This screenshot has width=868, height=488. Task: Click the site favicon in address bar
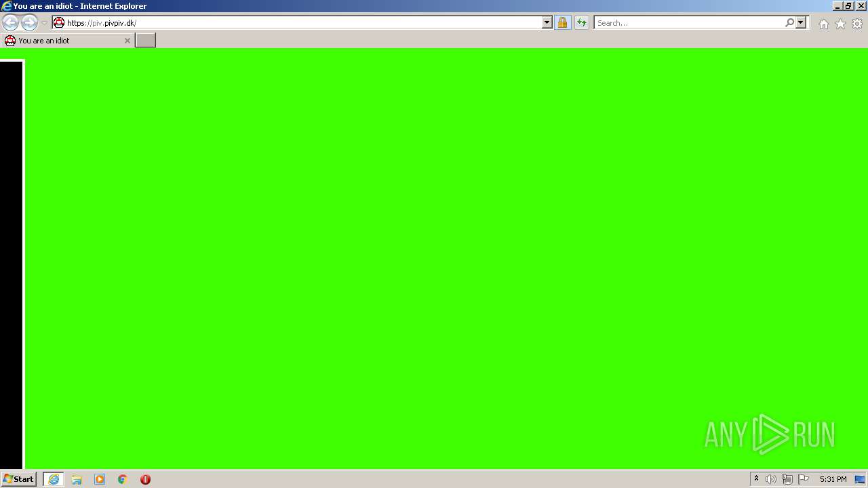pos(59,22)
